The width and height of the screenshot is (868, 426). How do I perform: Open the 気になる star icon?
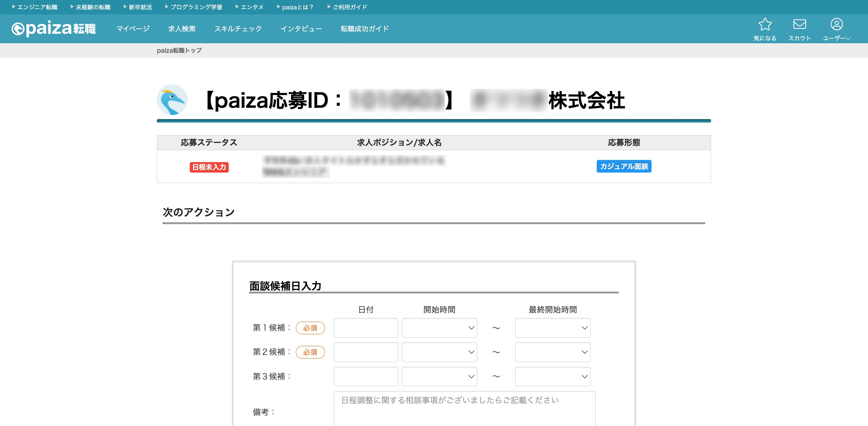(x=765, y=29)
